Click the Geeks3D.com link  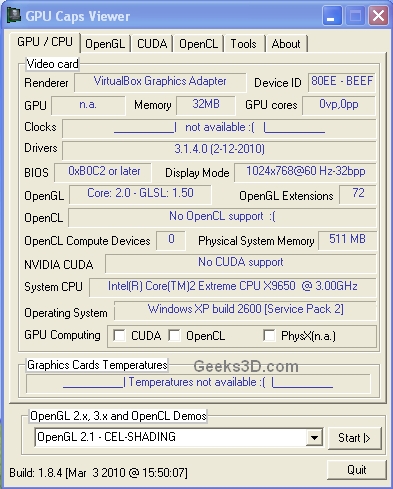tap(246, 367)
